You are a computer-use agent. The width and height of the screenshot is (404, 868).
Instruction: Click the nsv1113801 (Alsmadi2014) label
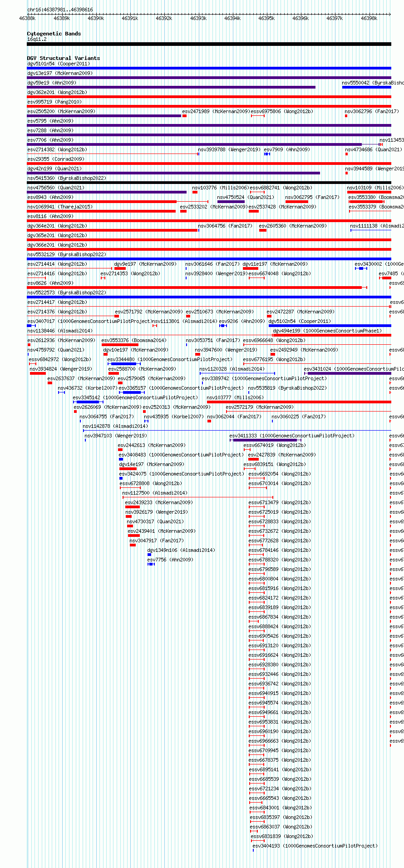(x=185, y=321)
